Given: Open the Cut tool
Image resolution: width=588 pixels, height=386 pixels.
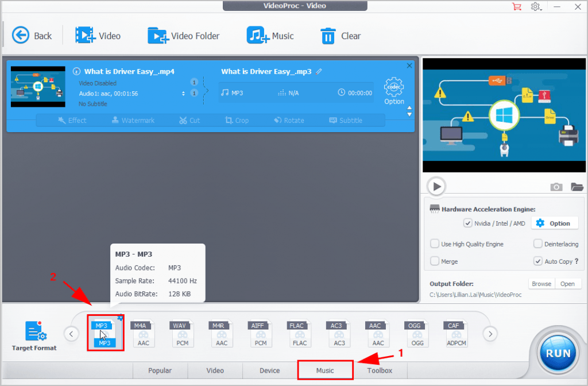Looking at the screenshot, I should [189, 121].
